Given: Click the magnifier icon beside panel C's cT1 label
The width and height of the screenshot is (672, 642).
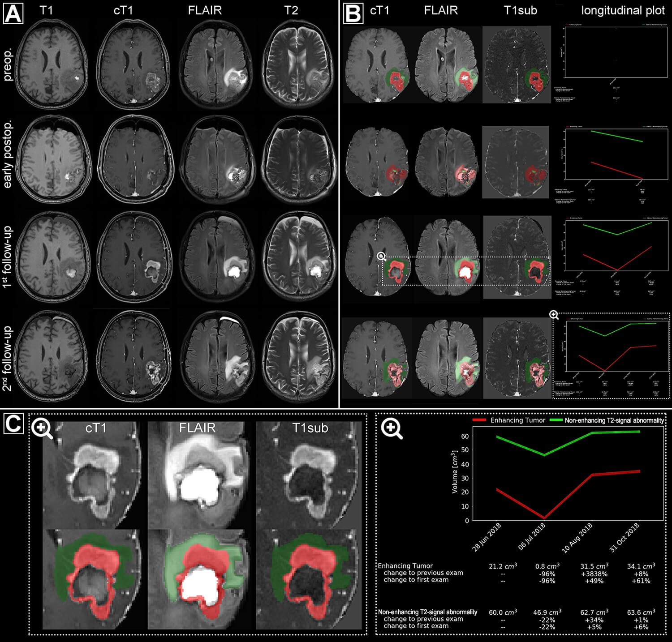Looking at the screenshot, I should tap(42, 429).
